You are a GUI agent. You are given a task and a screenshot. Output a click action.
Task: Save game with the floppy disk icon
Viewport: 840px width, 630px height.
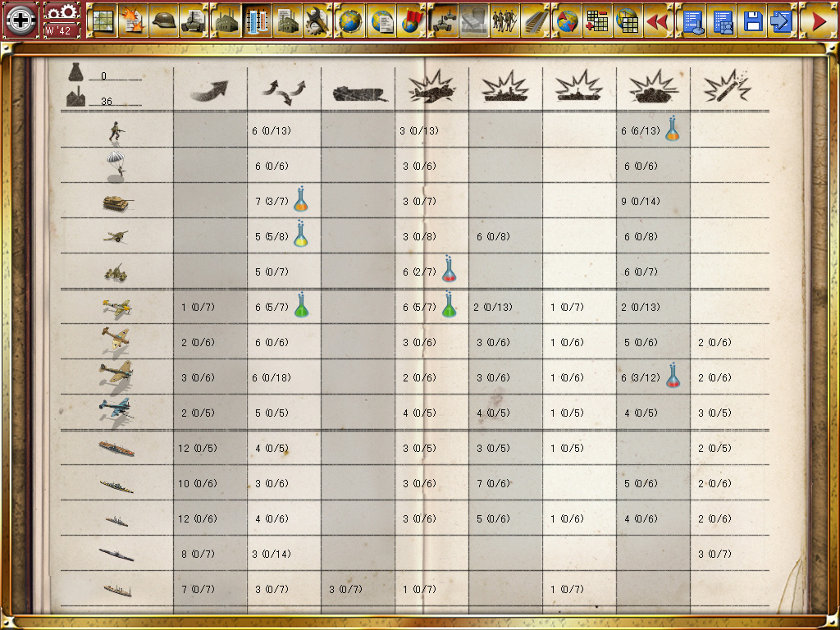pos(753,21)
